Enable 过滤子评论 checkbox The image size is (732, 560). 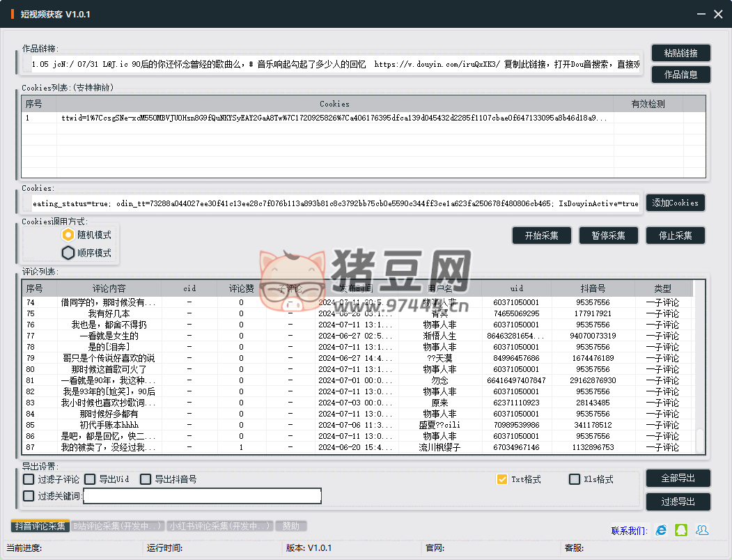tap(29, 479)
